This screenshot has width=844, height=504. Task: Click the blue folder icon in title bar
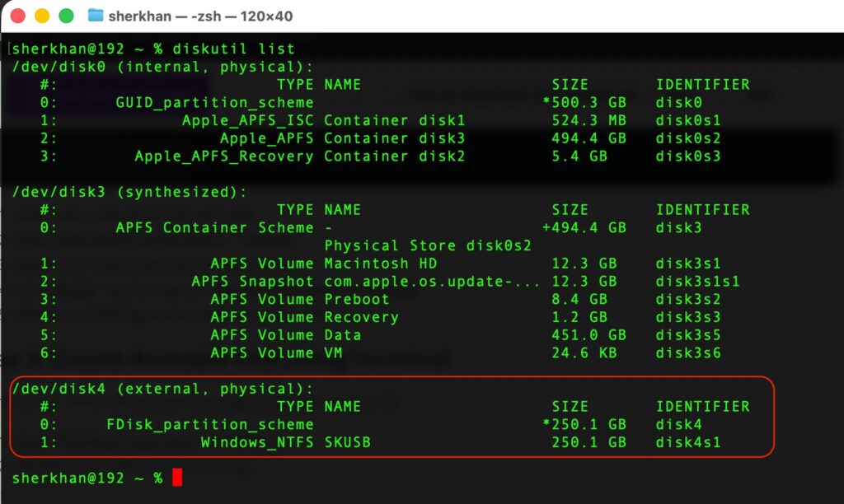[x=96, y=16]
